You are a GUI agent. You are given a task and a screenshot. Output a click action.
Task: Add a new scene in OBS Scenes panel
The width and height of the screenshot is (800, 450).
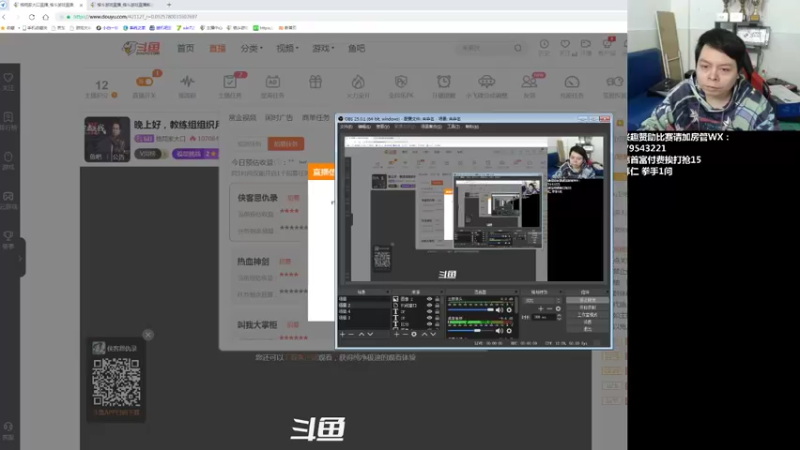tap(342, 334)
